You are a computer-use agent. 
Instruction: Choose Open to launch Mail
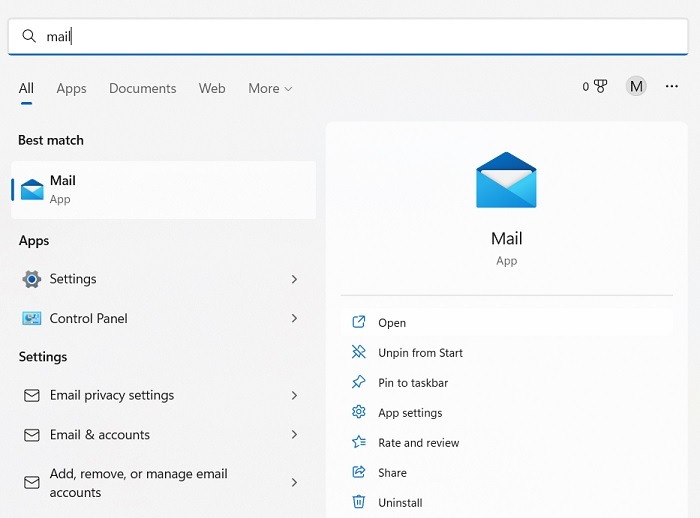506,322
